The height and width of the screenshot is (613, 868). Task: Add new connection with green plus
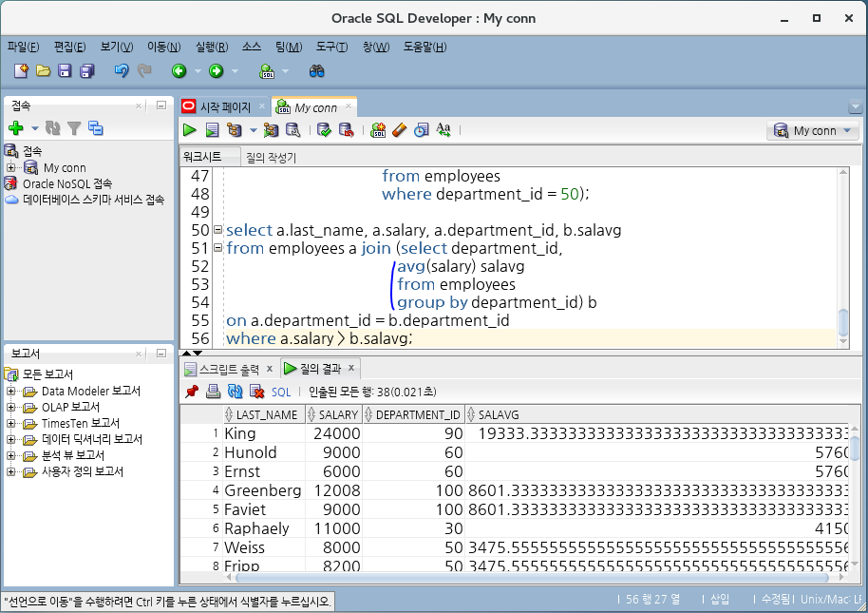point(16,128)
